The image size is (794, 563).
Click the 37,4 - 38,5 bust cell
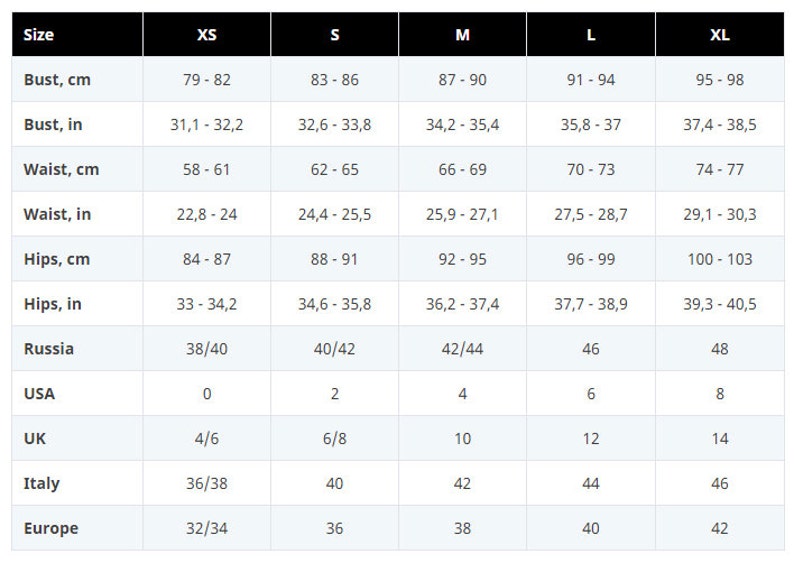click(x=720, y=125)
